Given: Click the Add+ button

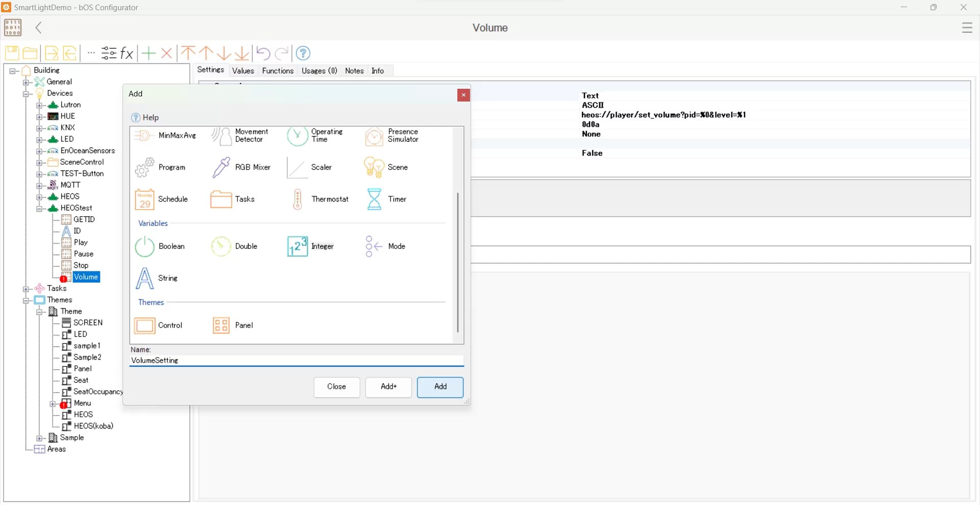Looking at the screenshot, I should click(388, 387).
